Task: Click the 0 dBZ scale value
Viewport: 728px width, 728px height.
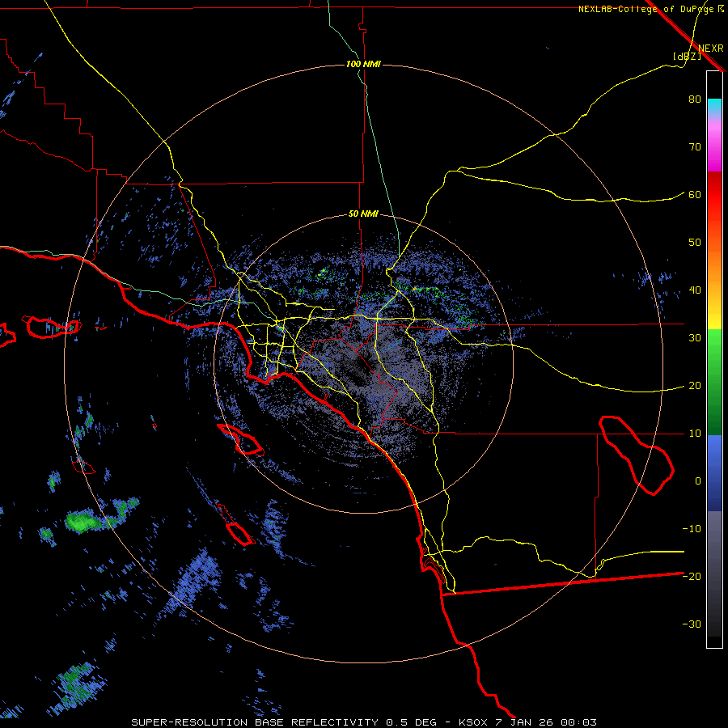Action: click(x=698, y=481)
